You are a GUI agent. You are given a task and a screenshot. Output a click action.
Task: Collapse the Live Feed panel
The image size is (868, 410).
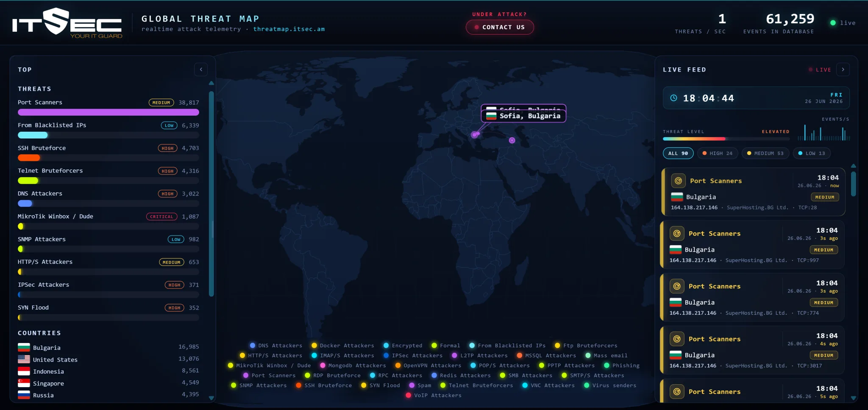click(843, 69)
